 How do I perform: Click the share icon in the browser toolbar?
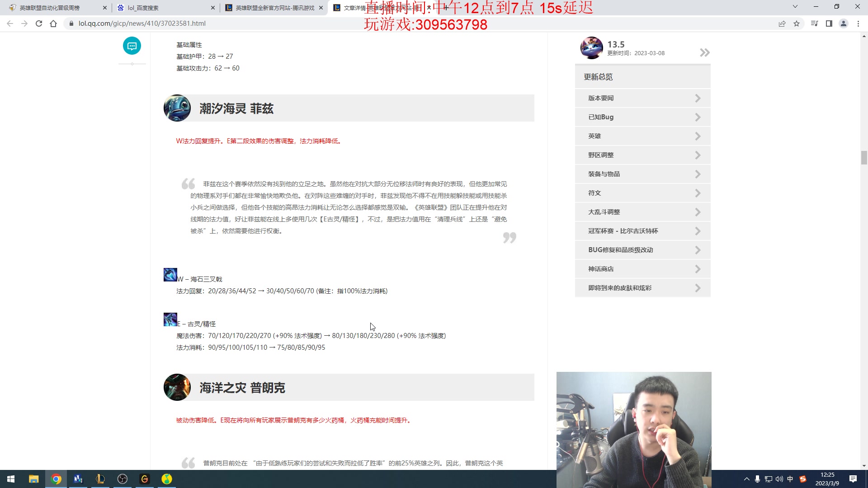pos(782,23)
